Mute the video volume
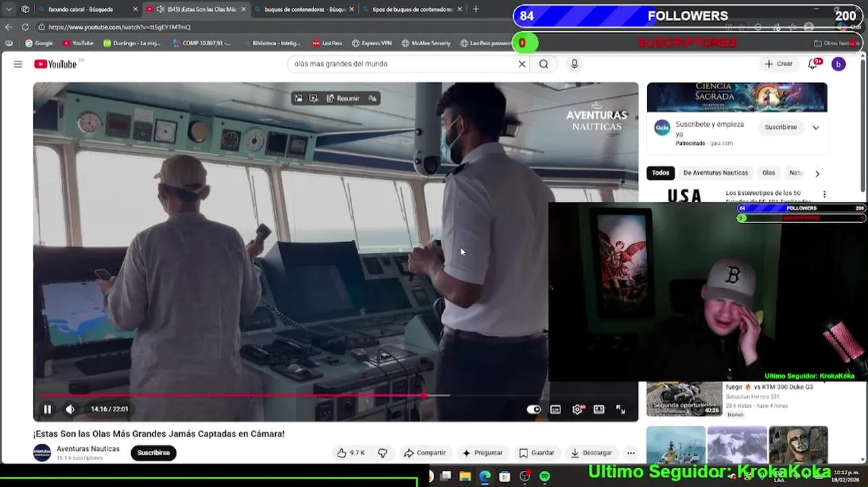Viewport: 868px width, 487px height. [70, 409]
